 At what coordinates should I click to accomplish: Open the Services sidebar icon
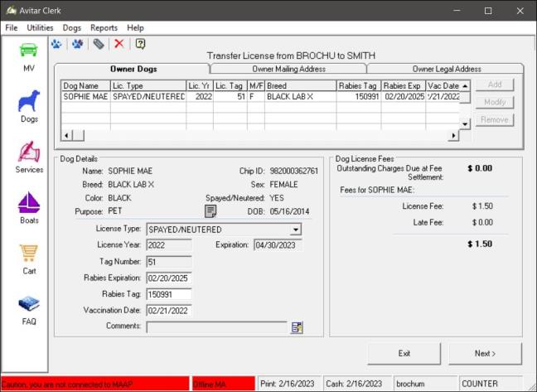(29, 153)
